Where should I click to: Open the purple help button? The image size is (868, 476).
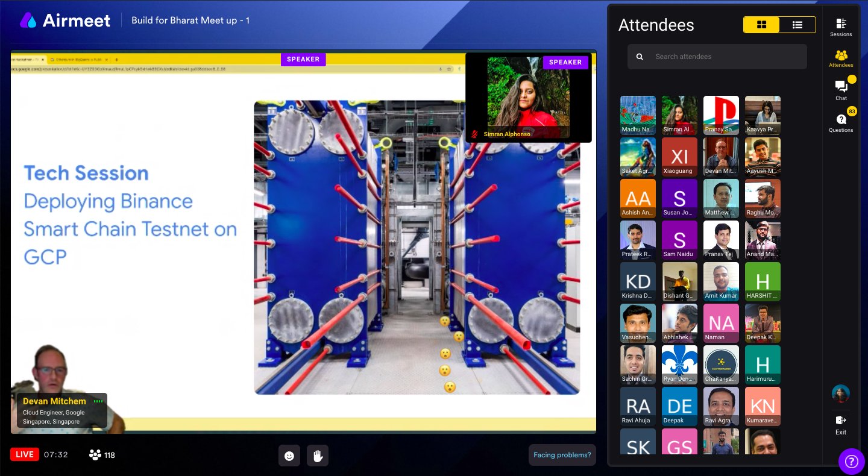pyautogui.click(x=852, y=462)
